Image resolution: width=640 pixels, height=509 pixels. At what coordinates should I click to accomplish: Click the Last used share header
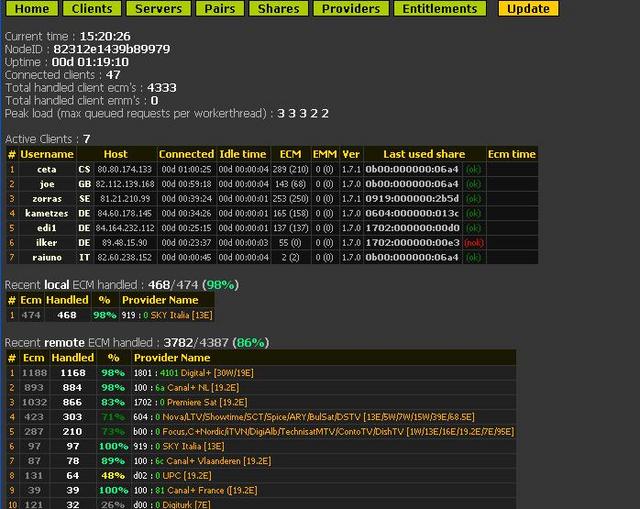[x=423, y=154]
